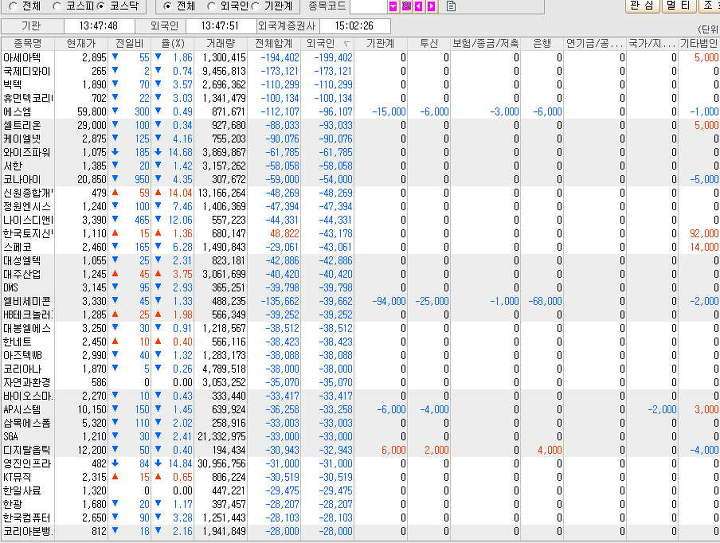Sort by the 은행 column header
The image size is (720, 543).
tap(542, 44)
